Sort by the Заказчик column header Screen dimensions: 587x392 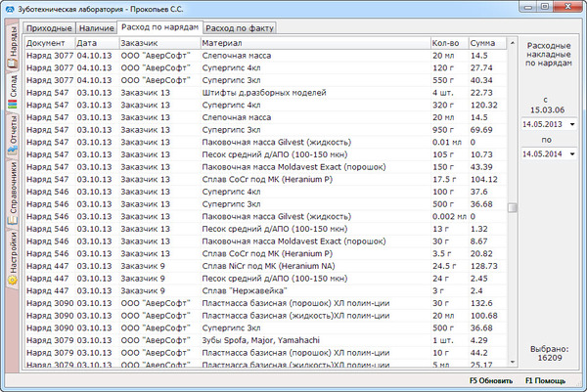(159, 43)
